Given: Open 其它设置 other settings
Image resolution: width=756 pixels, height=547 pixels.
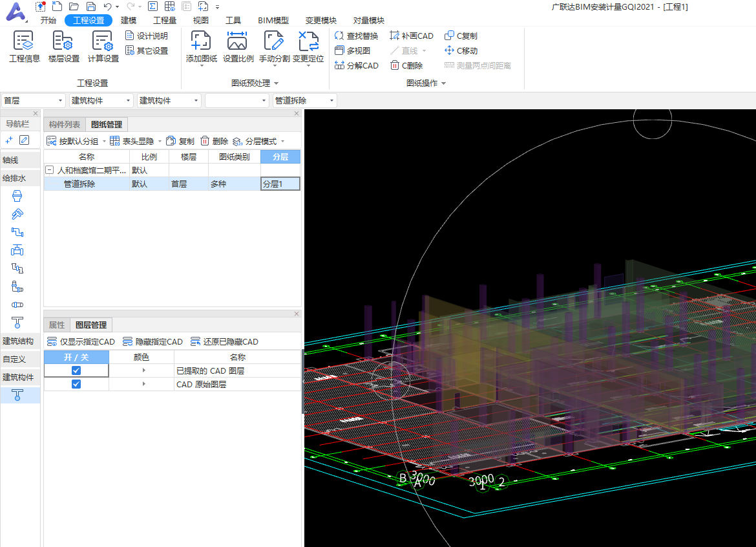Looking at the screenshot, I should 147,50.
